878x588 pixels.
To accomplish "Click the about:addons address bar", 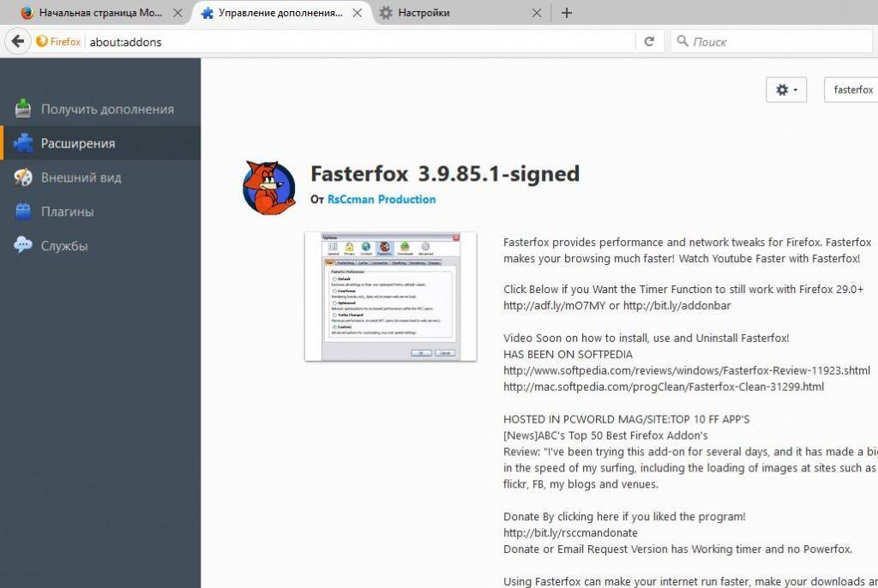I will coord(358,42).
